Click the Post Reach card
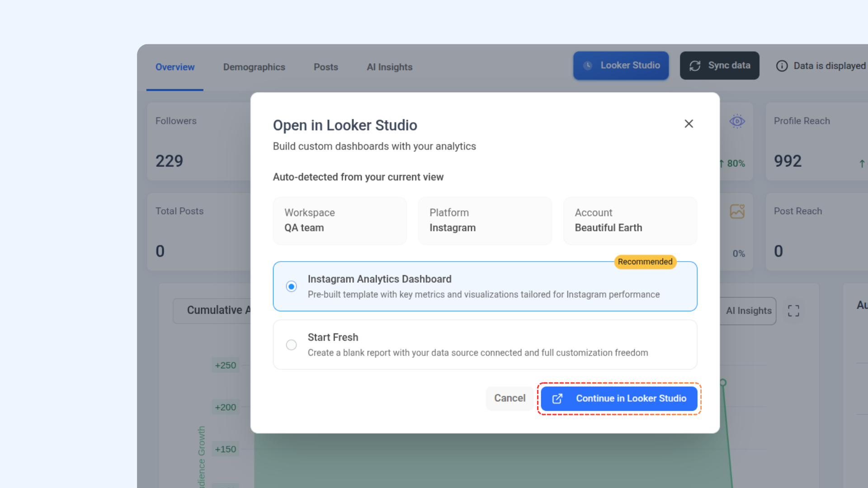 click(816, 232)
